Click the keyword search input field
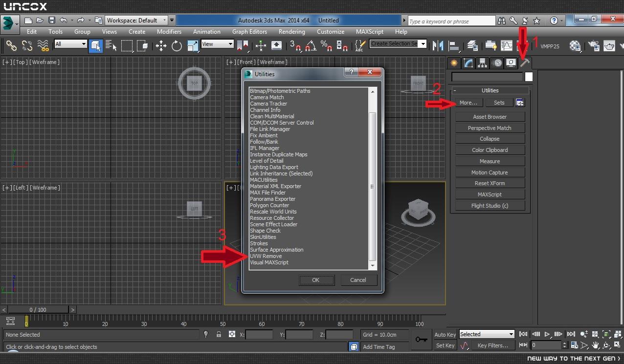Screen dimensions: 624x364 tap(451, 21)
